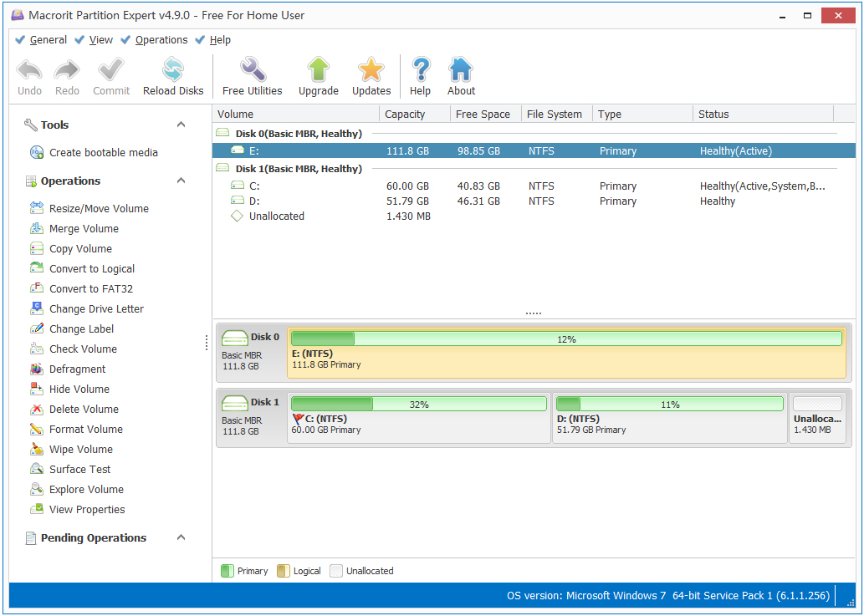Click the 40.83 GB free space cell
Viewport: 864px width, 616px height.
point(478,186)
